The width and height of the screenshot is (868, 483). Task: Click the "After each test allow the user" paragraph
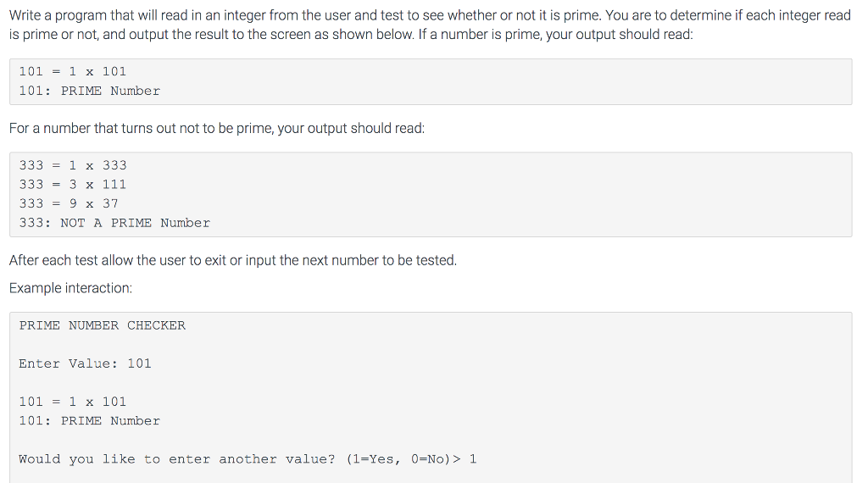tap(233, 260)
